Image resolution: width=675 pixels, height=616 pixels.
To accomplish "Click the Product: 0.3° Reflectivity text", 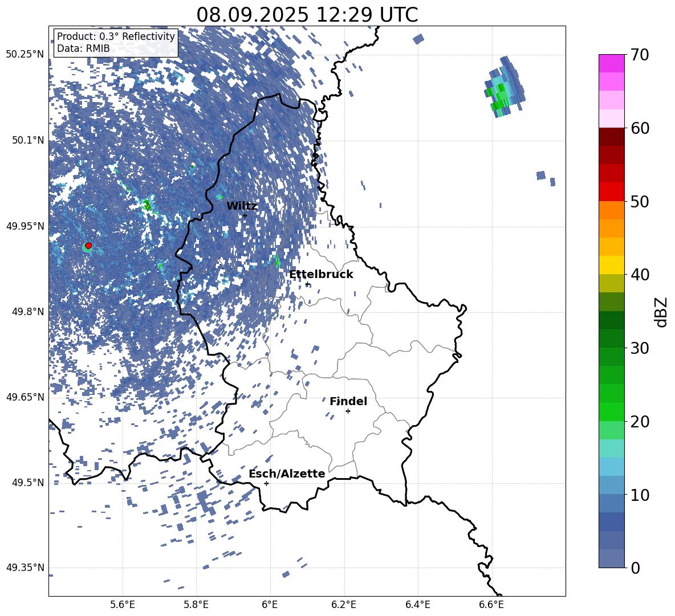I will [x=116, y=36].
